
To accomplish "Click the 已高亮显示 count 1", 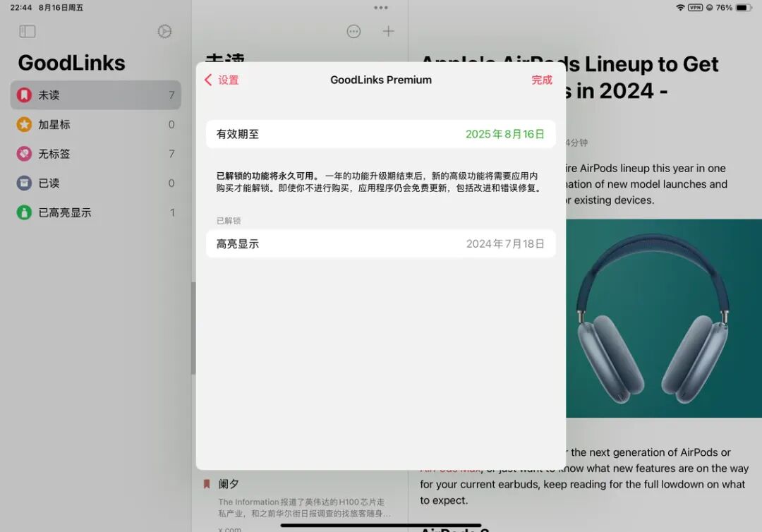I will click(173, 212).
